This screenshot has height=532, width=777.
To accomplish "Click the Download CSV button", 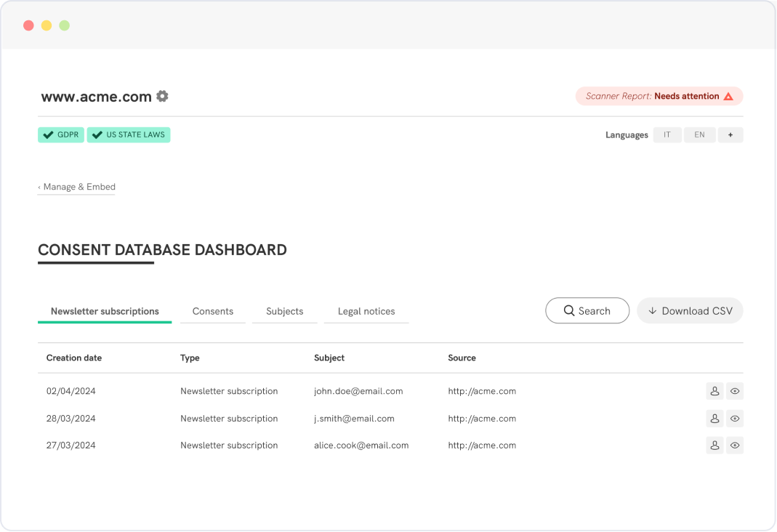I will [690, 311].
